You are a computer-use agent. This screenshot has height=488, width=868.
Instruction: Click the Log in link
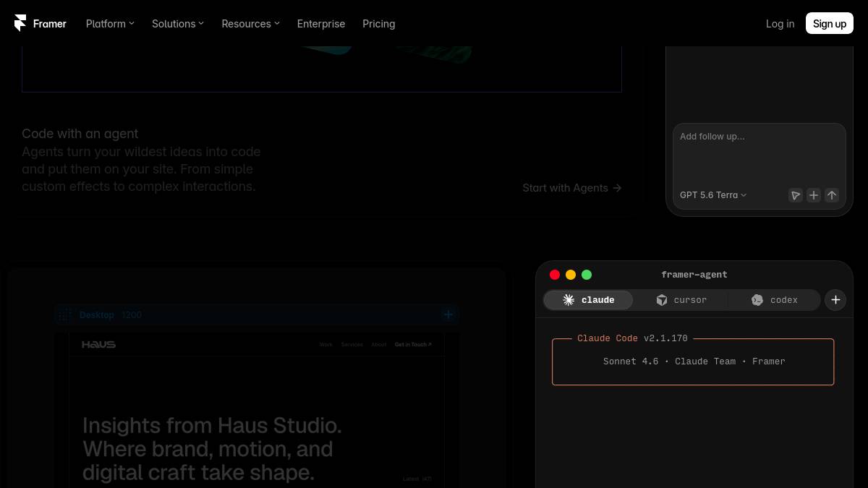pyautogui.click(x=780, y=24)
